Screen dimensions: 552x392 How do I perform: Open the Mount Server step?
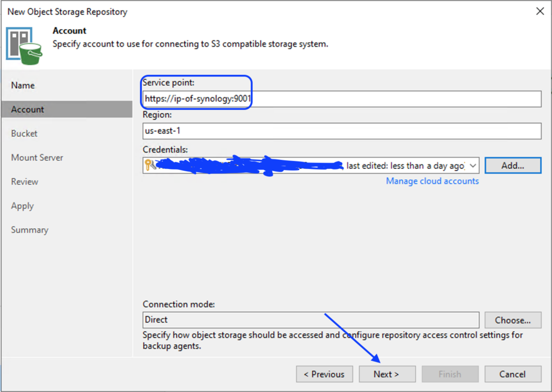[x=37, y=158]
